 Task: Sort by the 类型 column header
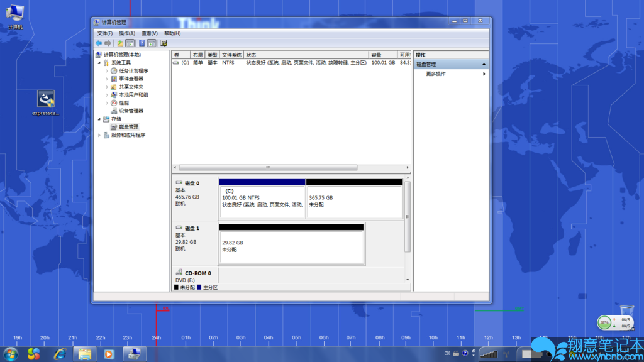tap(212, 55)
